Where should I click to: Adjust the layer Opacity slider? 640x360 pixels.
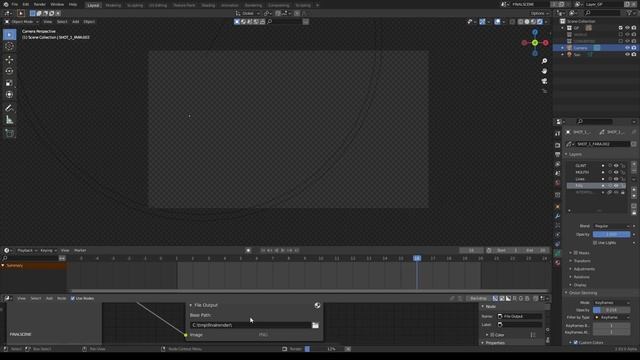(x=611, y=234)
